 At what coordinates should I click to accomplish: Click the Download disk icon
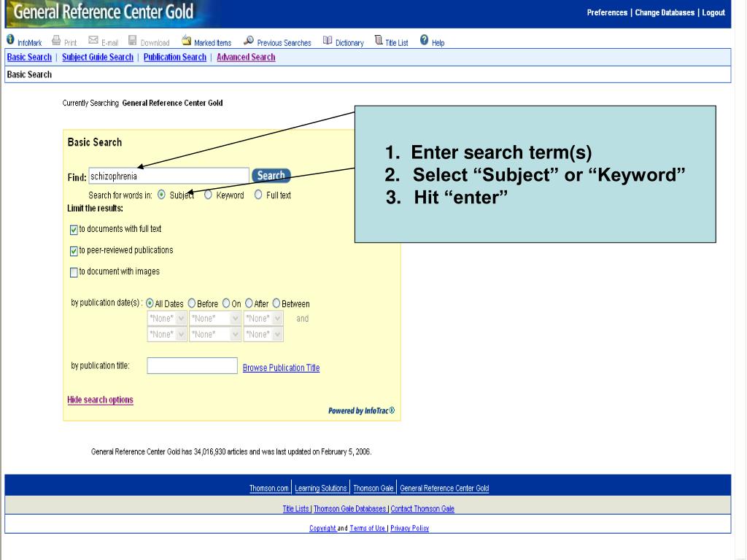(133, 40)
